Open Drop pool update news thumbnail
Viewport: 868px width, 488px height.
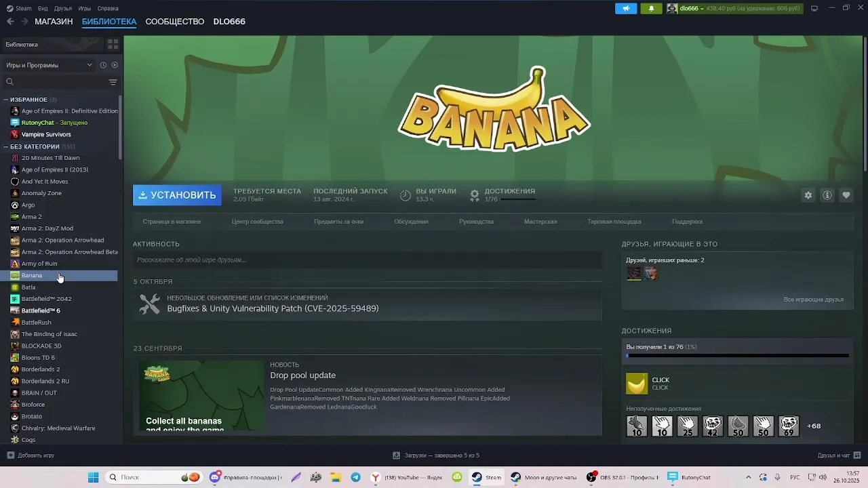201,396
